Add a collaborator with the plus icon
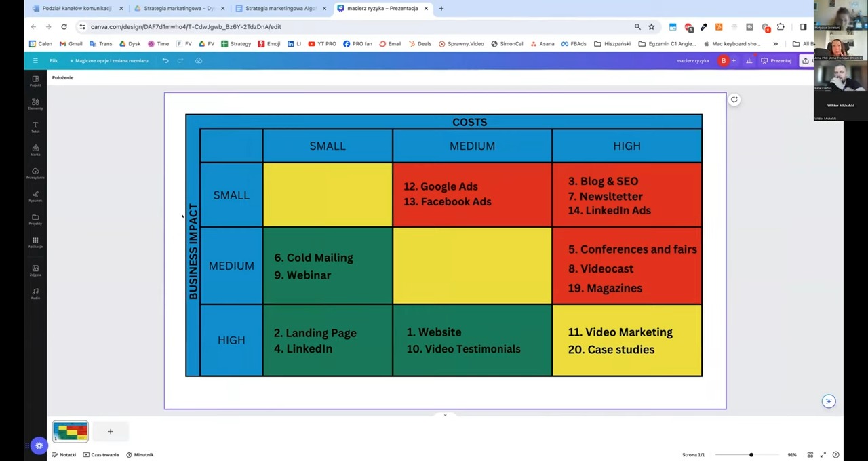Screen dimensions: 868x461 point(734,61)
